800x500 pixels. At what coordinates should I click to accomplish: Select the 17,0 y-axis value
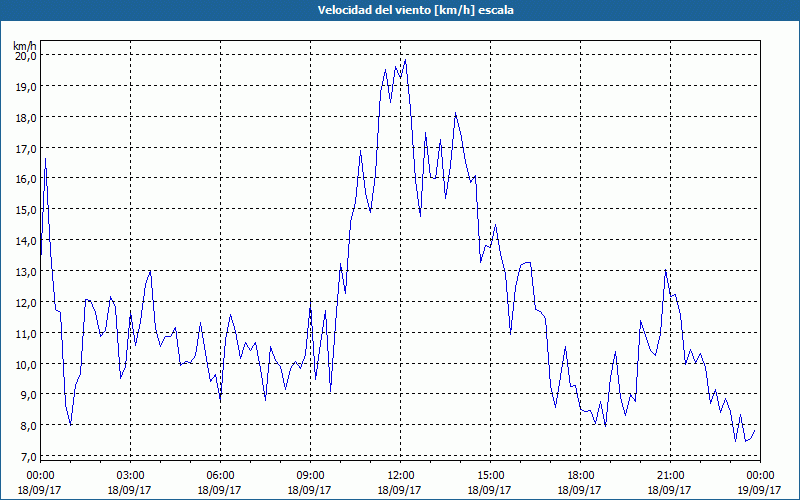coord(26,149)
